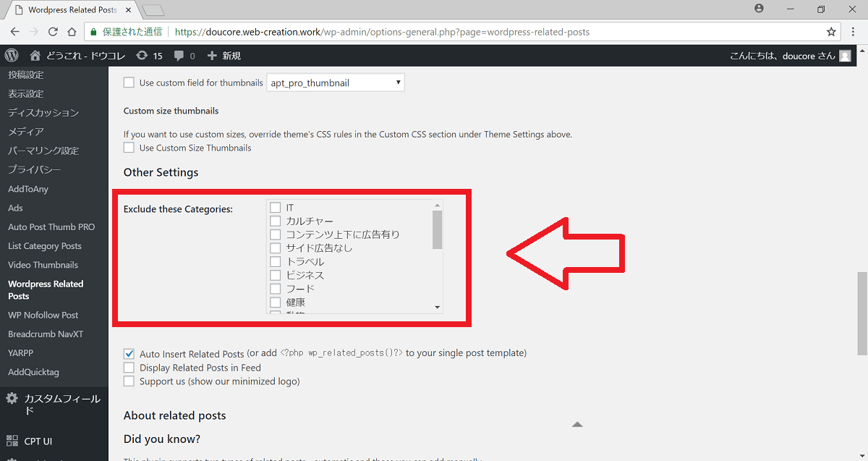
Task: Click the Chrome profile icon in title bar
Action: [759, 9]
